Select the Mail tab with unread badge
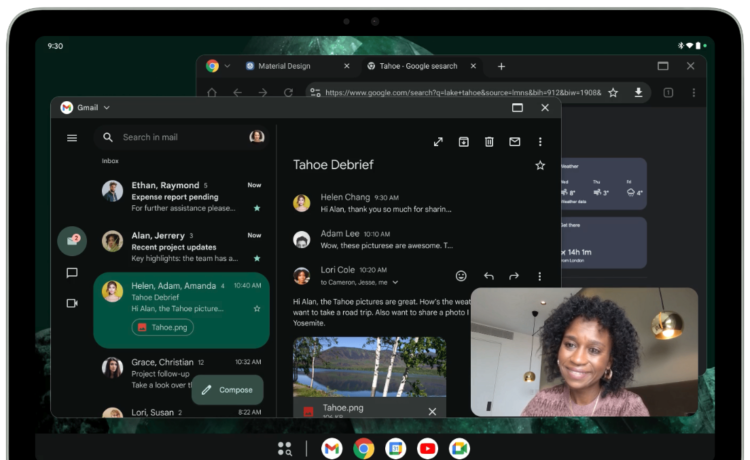This screenshot has width=750, height=460. coord(72,241)
